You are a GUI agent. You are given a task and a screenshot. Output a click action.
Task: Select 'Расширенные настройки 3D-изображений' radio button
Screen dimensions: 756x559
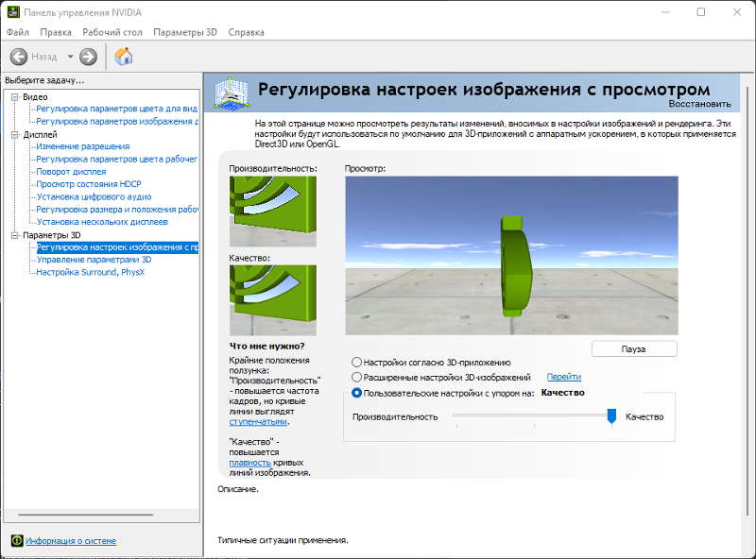click(x=356, y=377)
